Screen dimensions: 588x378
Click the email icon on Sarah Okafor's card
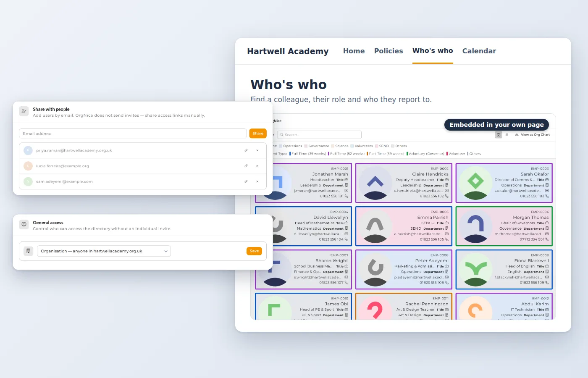[x=547, y=191]
